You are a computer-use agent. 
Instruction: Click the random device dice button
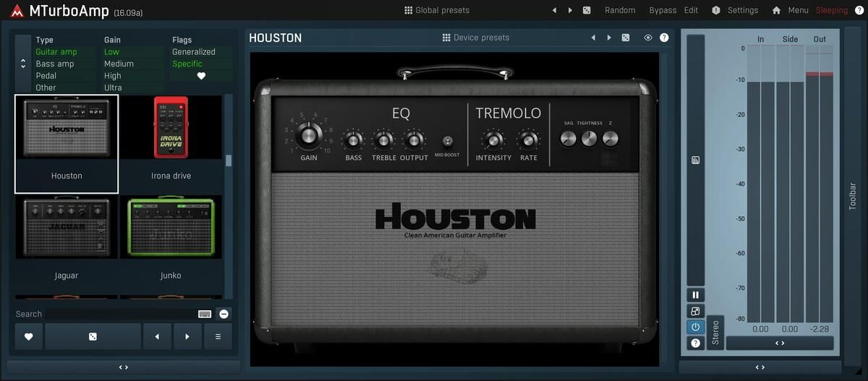(93, 337)
